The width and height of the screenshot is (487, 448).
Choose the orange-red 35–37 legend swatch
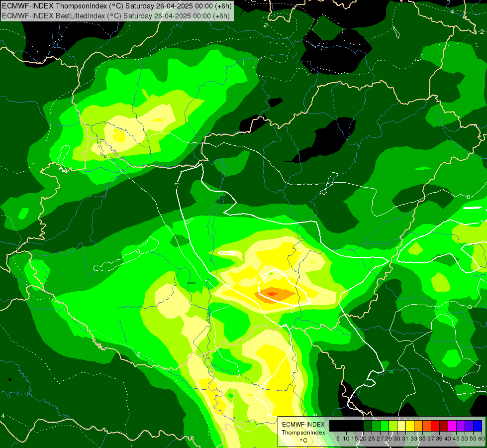[427, 426]
